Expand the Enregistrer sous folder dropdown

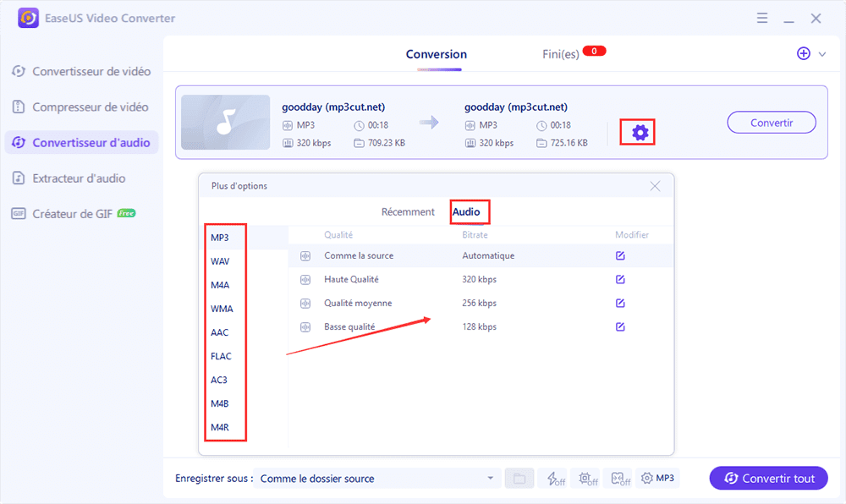490,479
